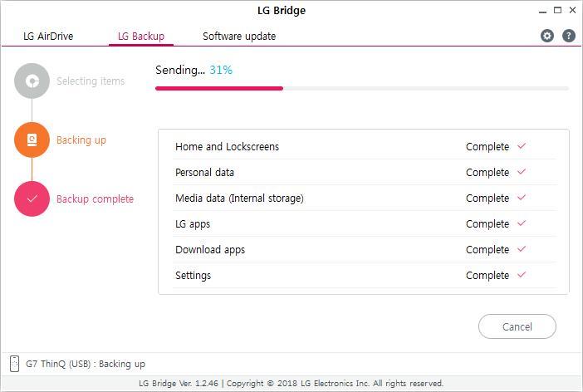Click the G7 ThinQ (USB) status text
The width and height of the screenshot is (583, 392).
86,364
